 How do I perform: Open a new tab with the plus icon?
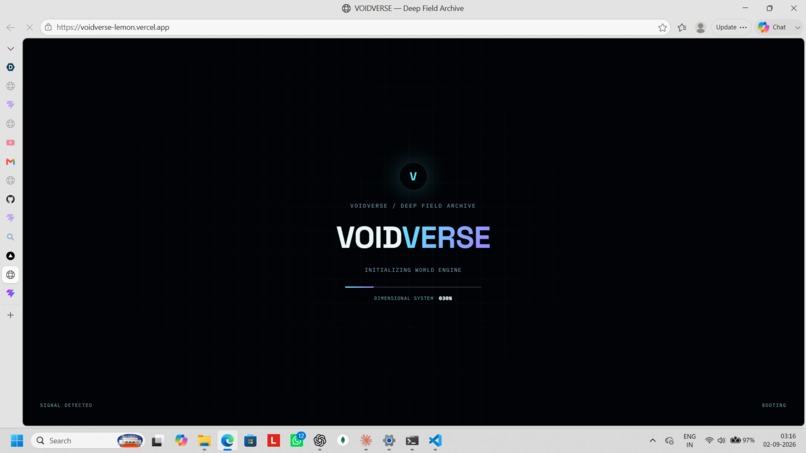pyautogui.click(x=10, y=315)
